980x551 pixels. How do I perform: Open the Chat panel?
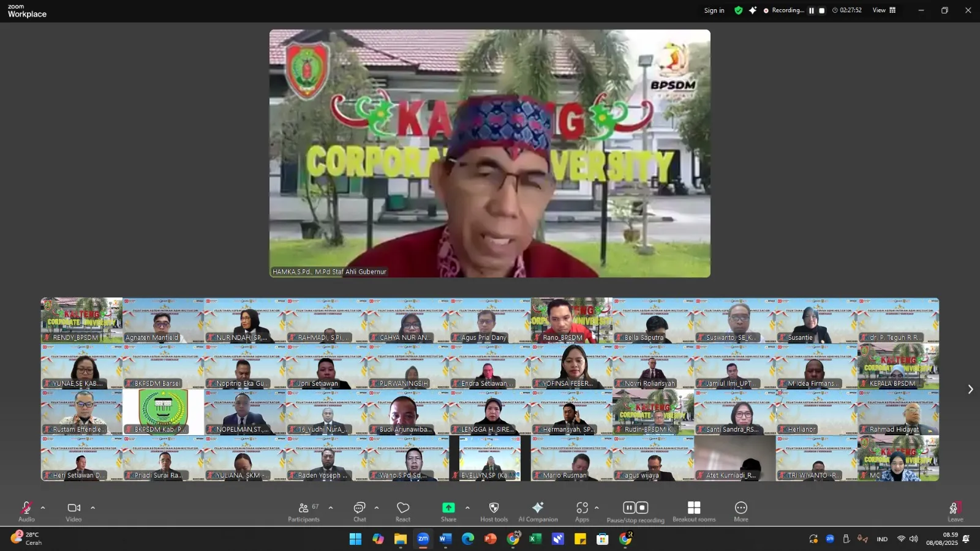click(x=360, y=511)
